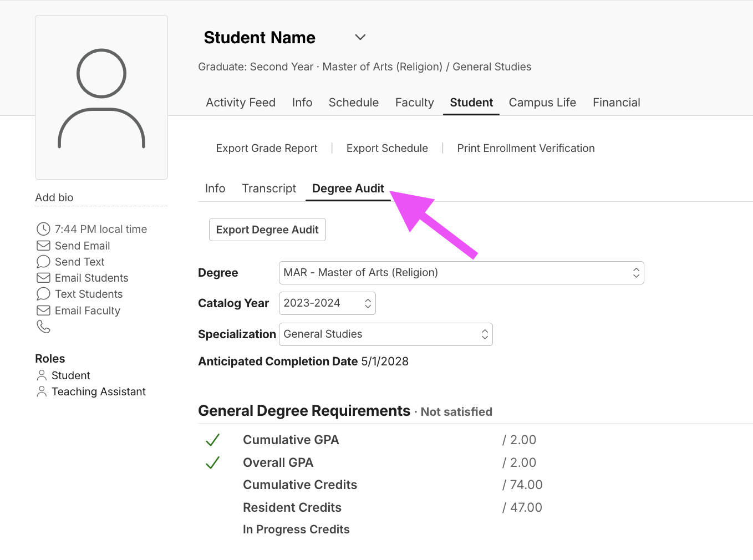Click the In Progress Credits row
Screen dimensions: 753x560
[296, 530]
